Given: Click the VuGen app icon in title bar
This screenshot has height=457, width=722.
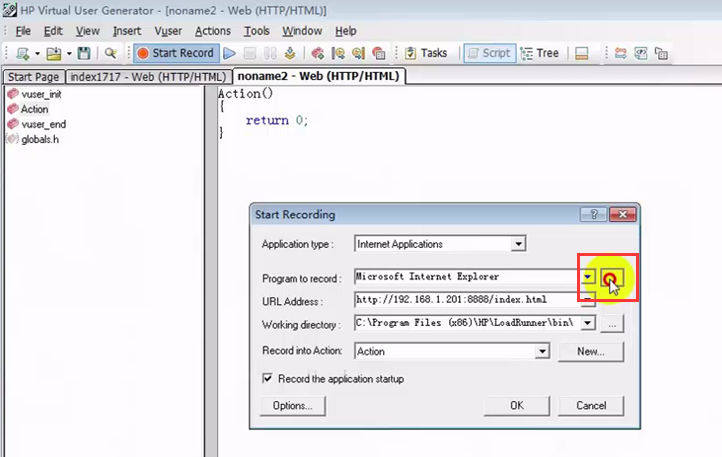Looking at the screenshot, I should tap(10, 10).
